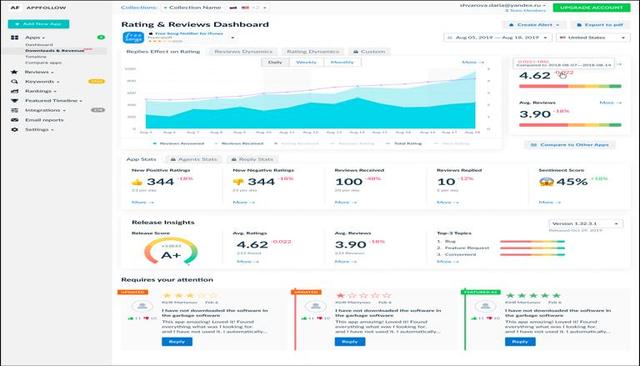Open Compare apps in sidebar

coord(43,63)
